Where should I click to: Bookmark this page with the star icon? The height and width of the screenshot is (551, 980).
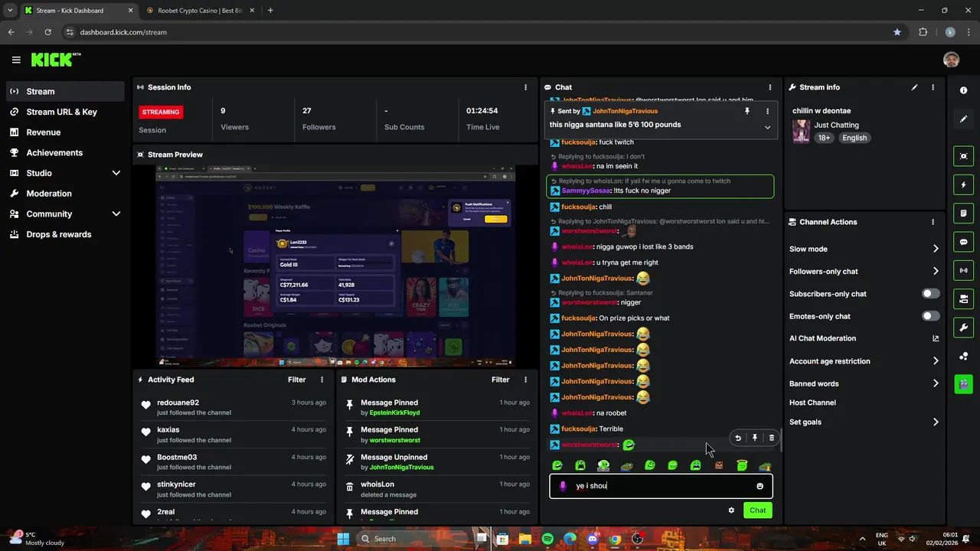[897, 32]
